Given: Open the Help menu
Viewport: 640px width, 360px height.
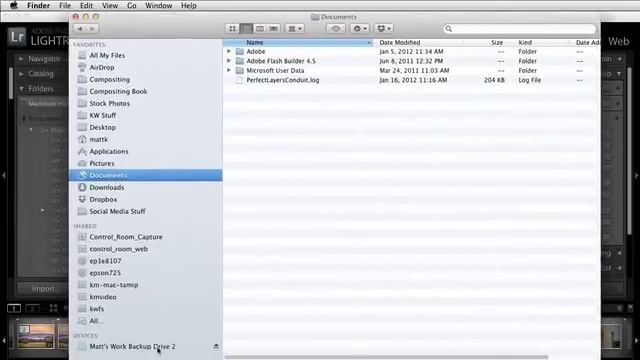Looking at the screenshot, I should coord(189,6).
